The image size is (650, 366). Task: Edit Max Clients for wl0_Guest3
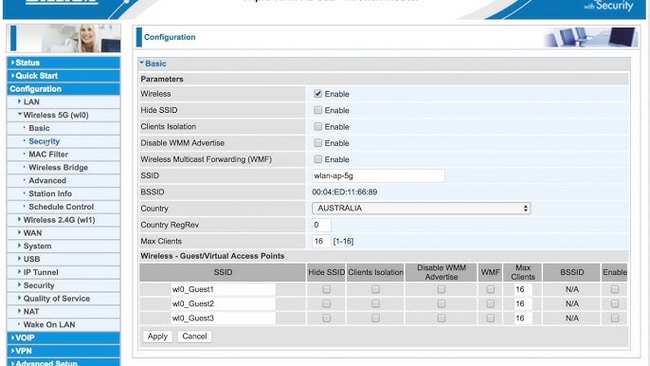click(523, 318)
